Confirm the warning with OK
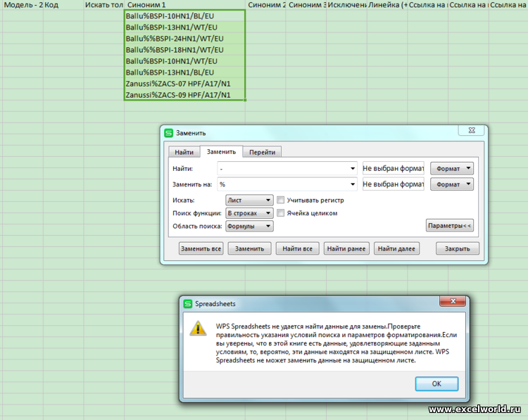528x420 pixels. click(436, 383)
